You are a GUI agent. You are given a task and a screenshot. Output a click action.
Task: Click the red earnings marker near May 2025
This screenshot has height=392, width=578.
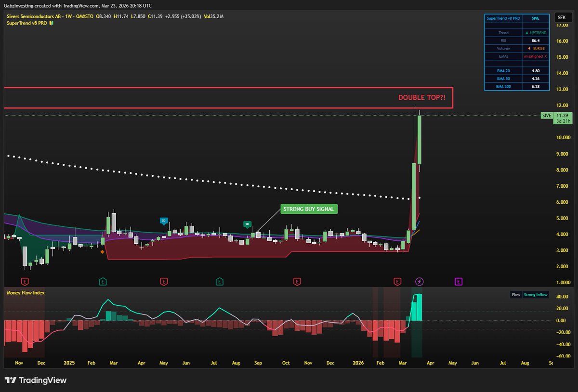click(164, 281)
